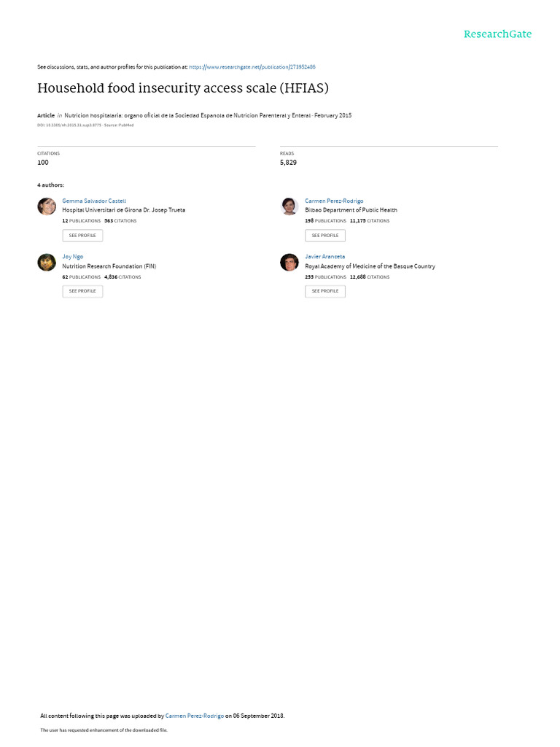Click the reads count 5,829
Image resolution: width=560 pixels, height=747 pixels.
point(288,163)
